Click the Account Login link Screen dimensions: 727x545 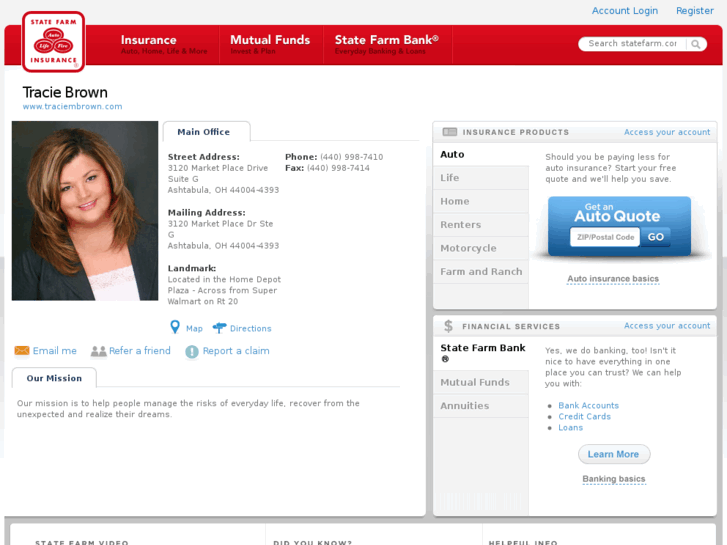click(625, 11)
